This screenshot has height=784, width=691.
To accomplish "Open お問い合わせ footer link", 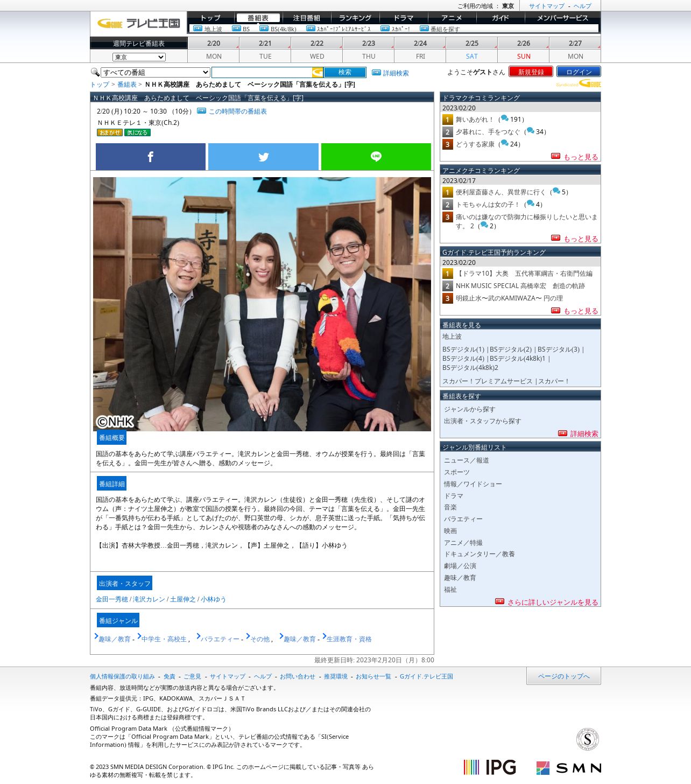I will (298, 676).
